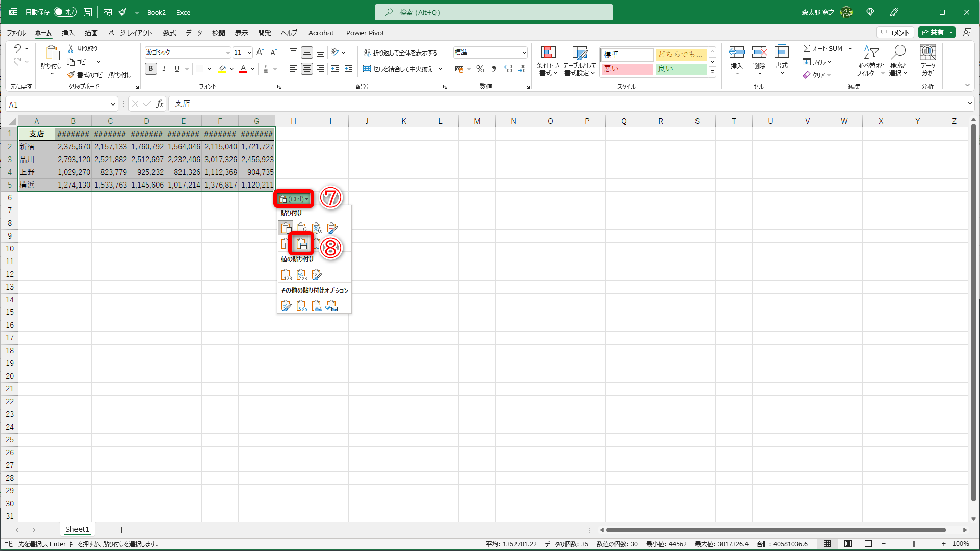
Task: Click the 共有 share button
Action: (933, 32)
